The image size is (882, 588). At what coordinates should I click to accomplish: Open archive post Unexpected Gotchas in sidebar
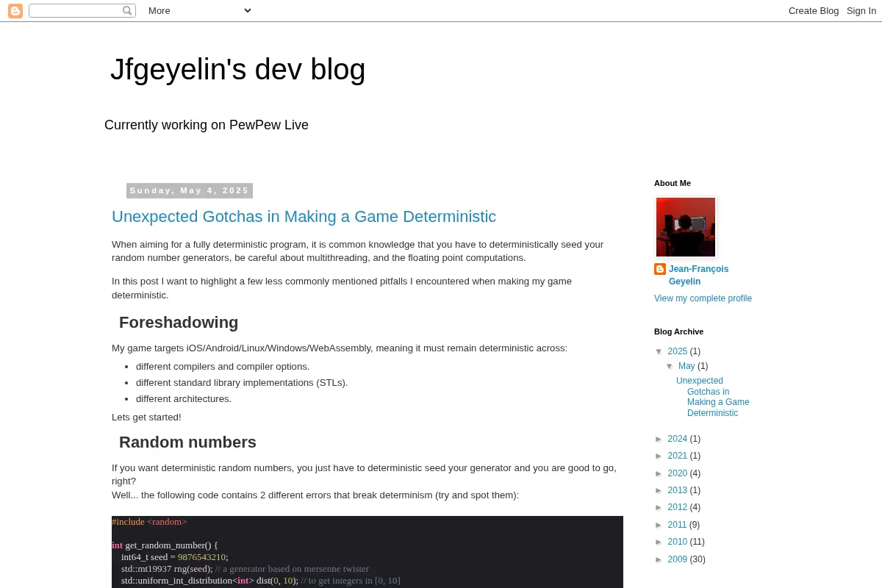[713, 397]
